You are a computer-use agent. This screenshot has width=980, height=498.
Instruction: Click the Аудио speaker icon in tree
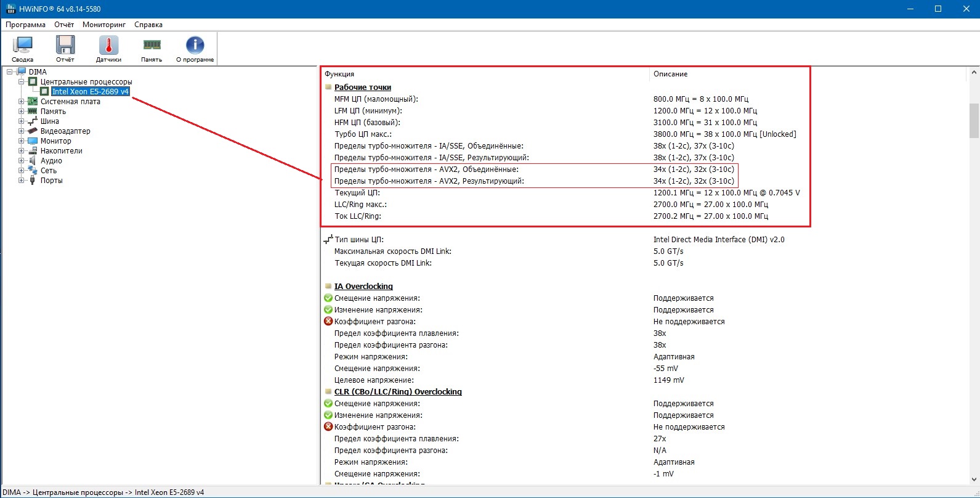(x=33, y=160)
